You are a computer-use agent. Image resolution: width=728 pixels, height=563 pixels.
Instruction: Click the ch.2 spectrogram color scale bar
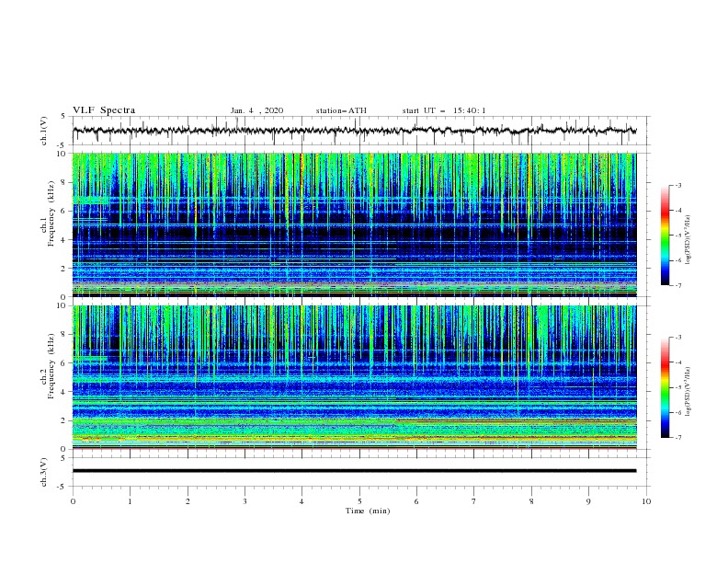665,387
